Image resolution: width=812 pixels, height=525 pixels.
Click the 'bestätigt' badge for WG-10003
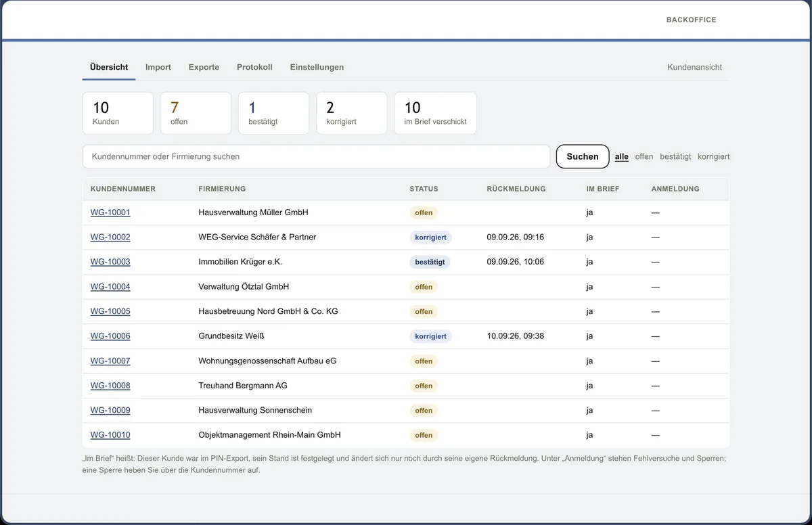(430, 262)
